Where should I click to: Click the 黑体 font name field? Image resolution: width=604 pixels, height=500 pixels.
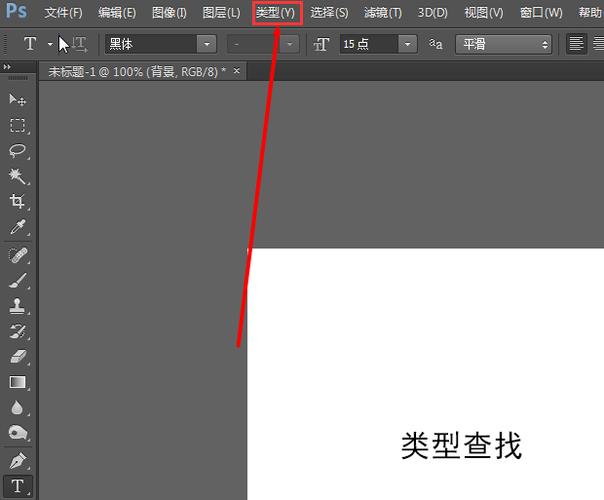click(x=151, y=44)
